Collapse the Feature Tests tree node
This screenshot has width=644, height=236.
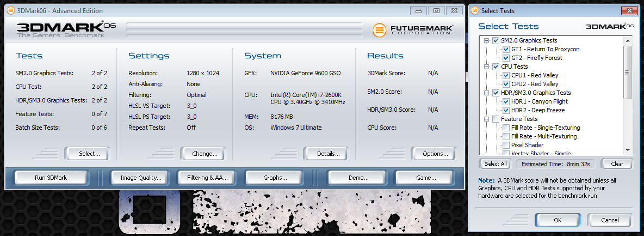487,119
